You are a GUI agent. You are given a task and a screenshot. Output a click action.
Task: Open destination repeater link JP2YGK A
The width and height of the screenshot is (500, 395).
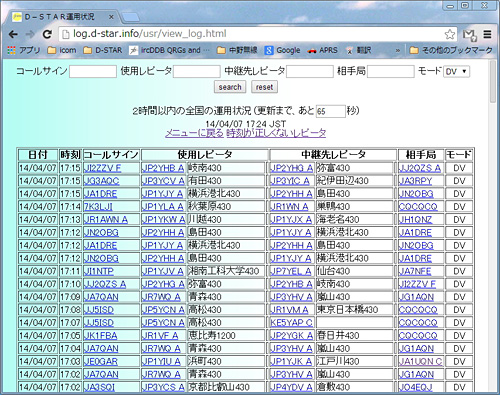[292, 336]
